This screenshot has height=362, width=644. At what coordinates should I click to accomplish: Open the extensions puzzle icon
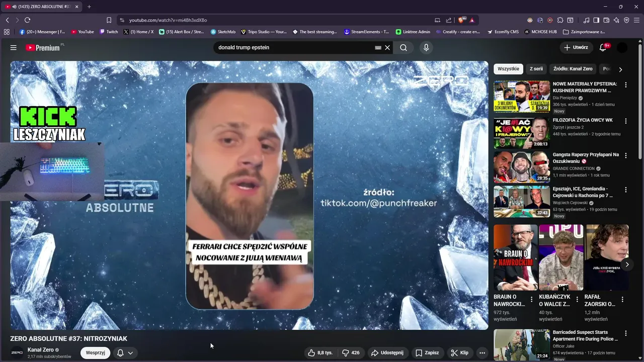(x=560, y=20)
